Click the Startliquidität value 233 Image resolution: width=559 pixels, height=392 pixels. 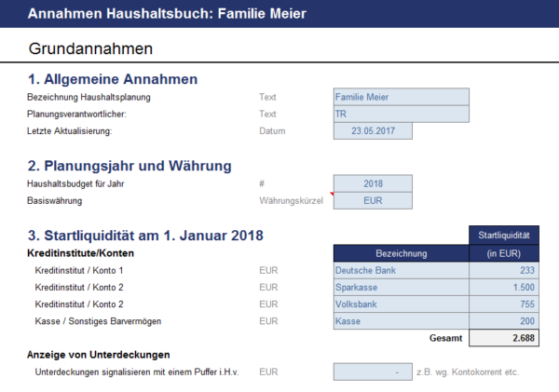(504, 270)
